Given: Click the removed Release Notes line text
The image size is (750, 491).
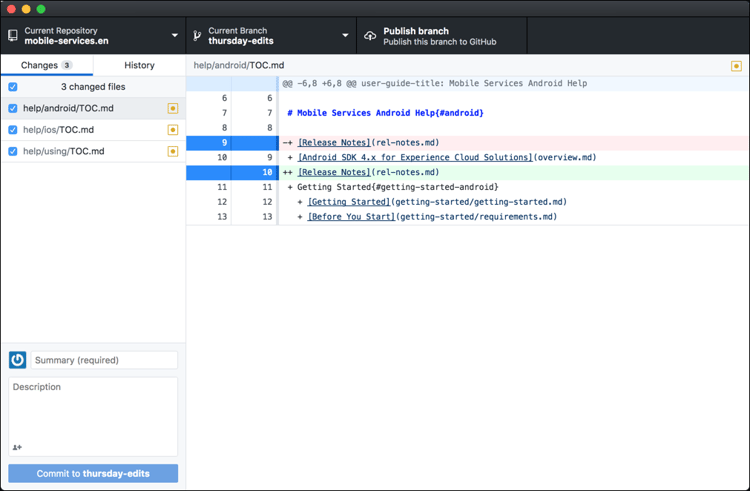Looking at the screenshot, I should pyautogui.click(x=368, y=142).
